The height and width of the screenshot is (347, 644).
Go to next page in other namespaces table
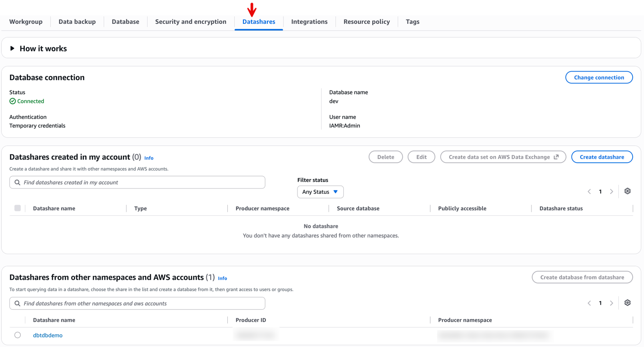coord(612,303)
